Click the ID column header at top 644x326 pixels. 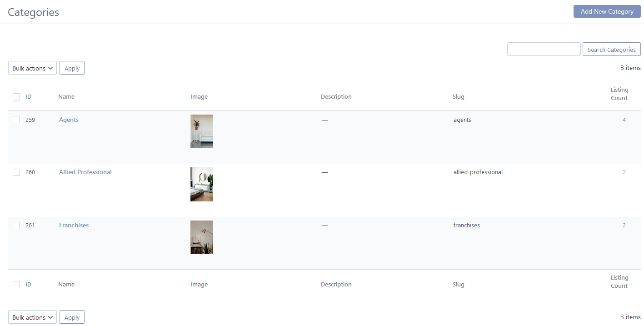click(28, 96)
